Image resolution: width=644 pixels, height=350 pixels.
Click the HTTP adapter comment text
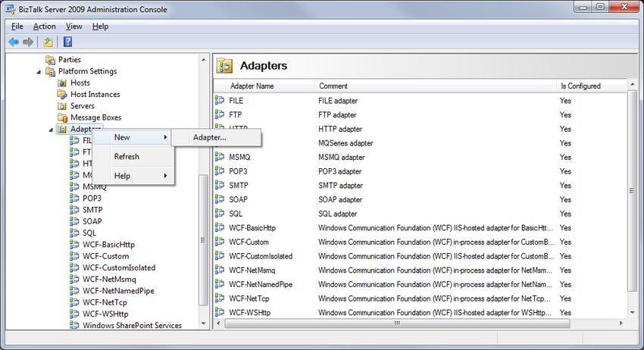click(x=340, y=129)
